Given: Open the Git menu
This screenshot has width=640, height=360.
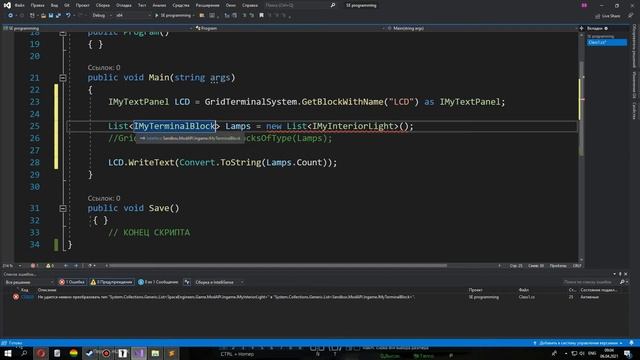Looking at the screenshot, I should (x=67, y=5).
